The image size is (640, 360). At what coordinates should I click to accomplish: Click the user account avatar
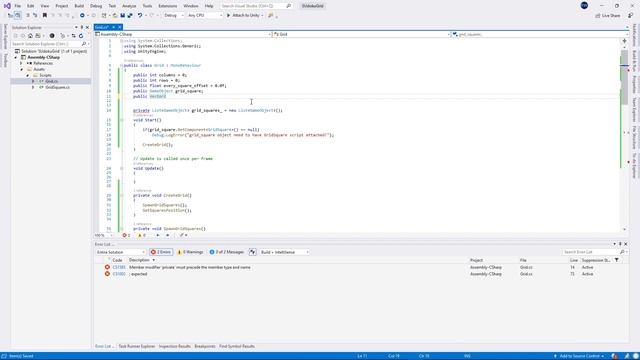584,5
